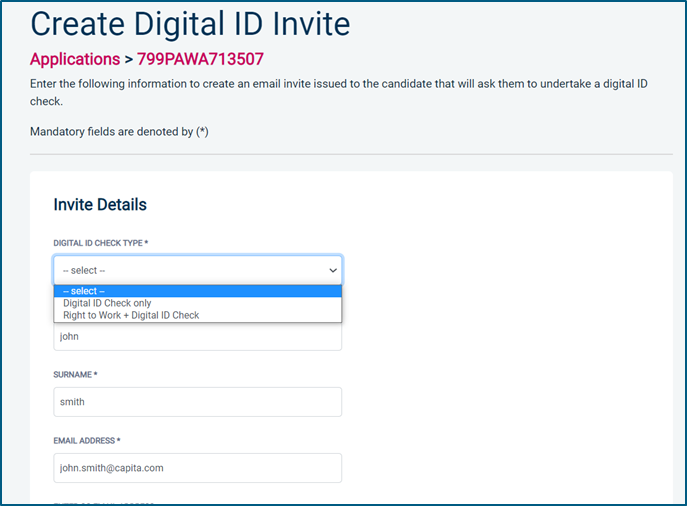Click the field containing 'john'

click(197, 337)
